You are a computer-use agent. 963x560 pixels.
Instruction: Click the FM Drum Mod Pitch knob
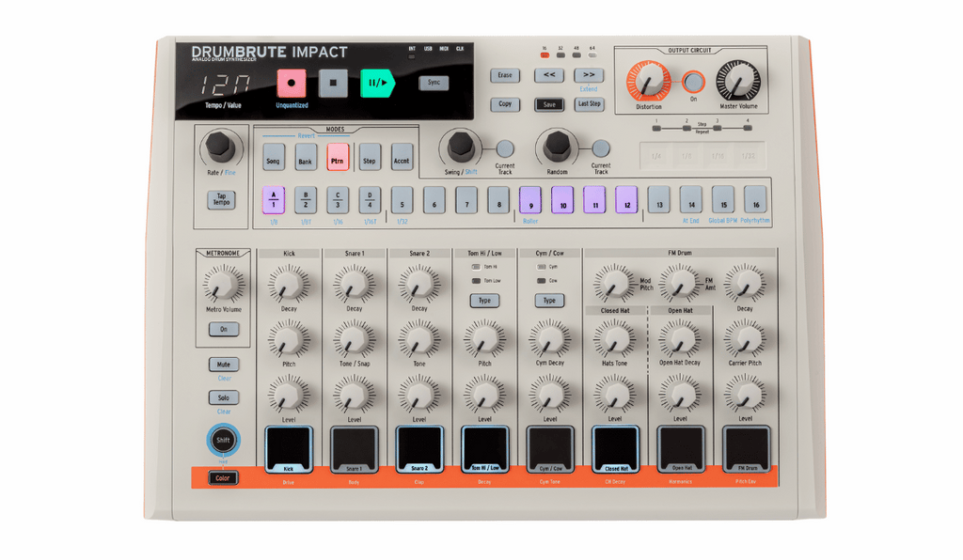(613, 284)
